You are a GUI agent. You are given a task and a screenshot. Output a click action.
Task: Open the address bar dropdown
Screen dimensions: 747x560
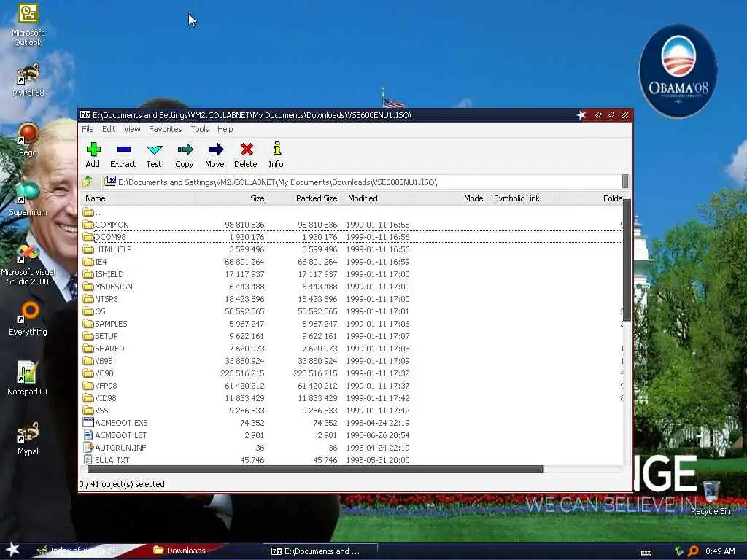pos(625,182)
